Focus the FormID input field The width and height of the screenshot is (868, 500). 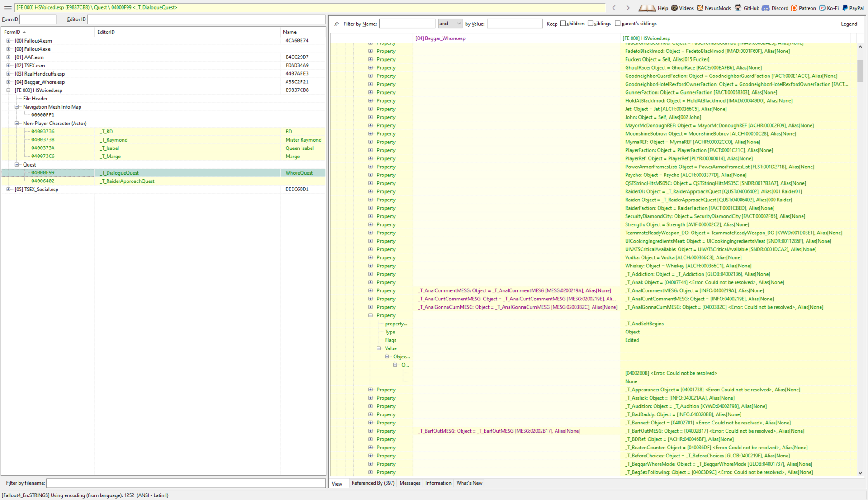pos(38,19)
